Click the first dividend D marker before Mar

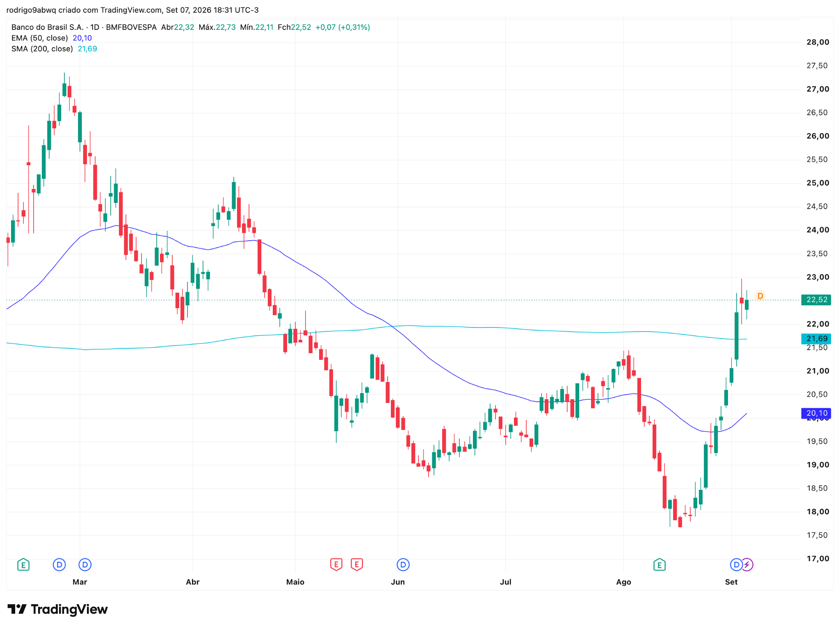coord(59,565)
